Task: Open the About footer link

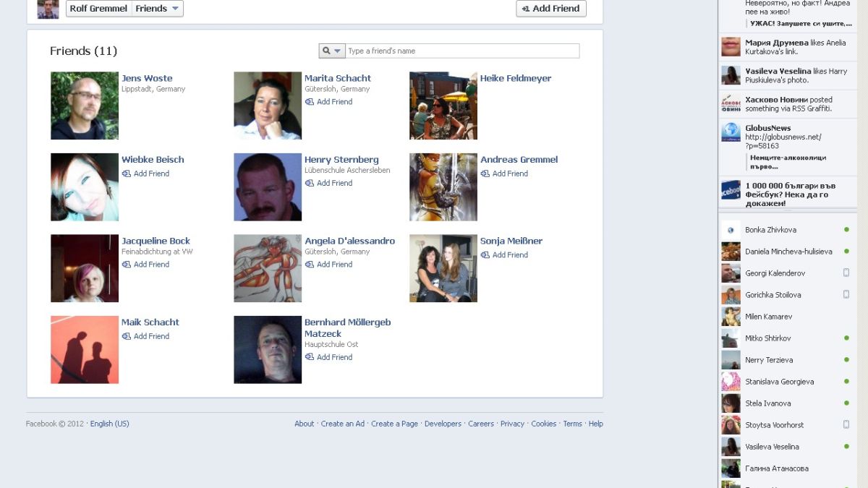Action: [305, 424]
